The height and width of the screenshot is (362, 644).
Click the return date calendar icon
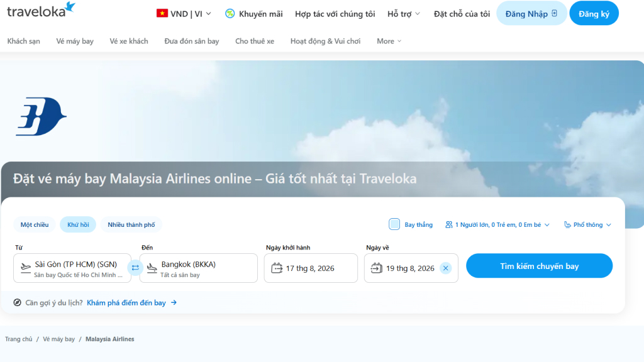click(377, 268)
